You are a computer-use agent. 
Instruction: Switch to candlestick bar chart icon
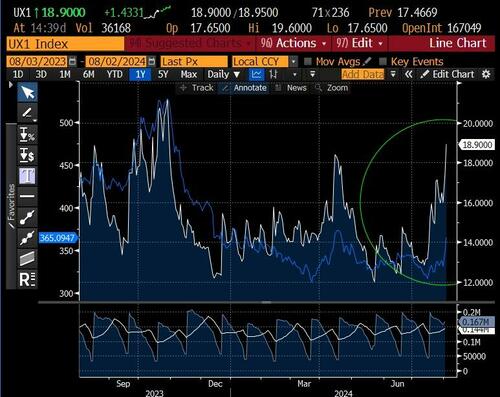[x=274, y=74]
